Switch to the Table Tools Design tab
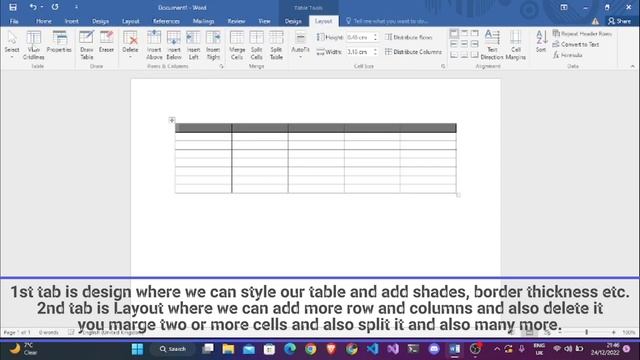The height and width of the screenshot is (360, 640). point(293,21)
